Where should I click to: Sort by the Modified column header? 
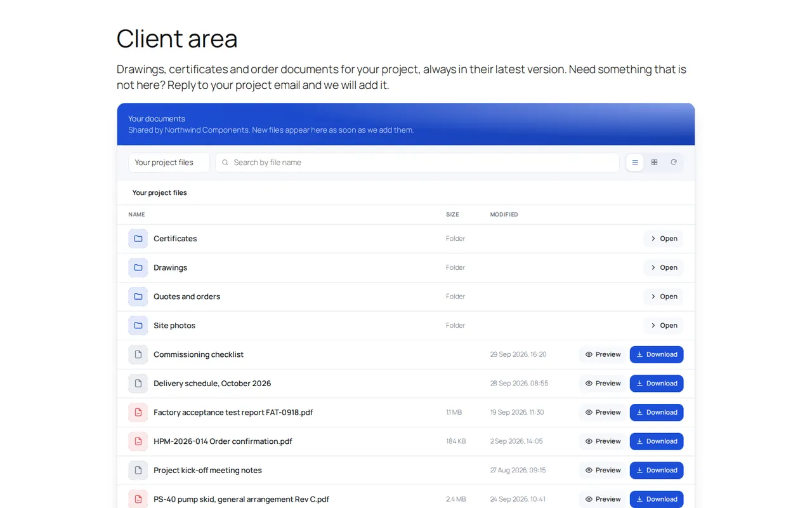pos(504,215)
